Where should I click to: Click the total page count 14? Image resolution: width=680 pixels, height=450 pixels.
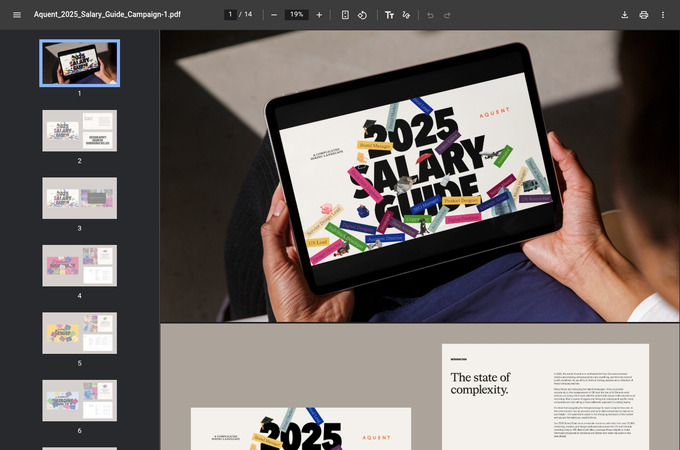pyautogui.click(x=248, y=14)
